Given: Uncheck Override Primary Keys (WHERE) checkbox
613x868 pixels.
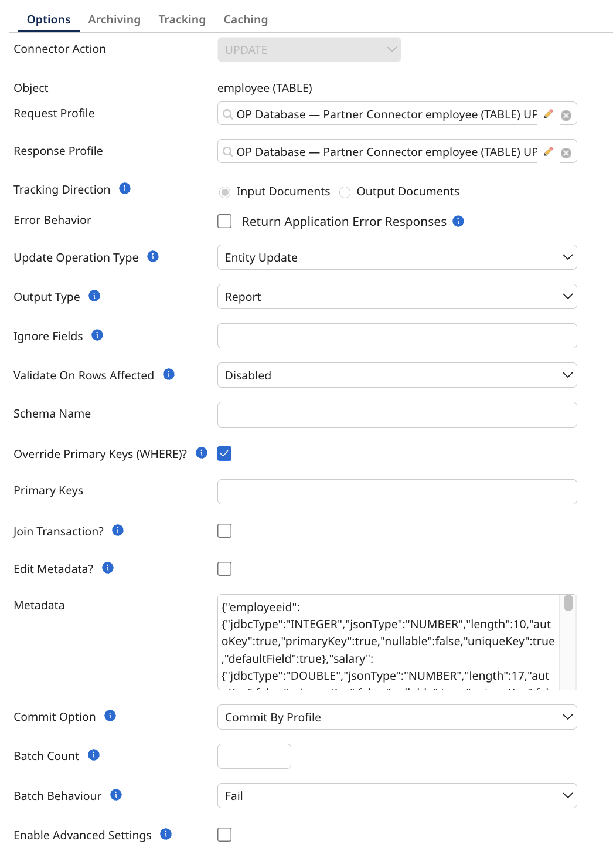Looking at the screenshot, I should (224, 453).
